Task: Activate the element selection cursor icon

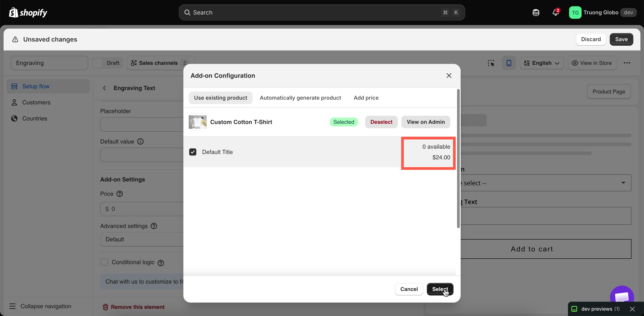Action: [491, 63]
